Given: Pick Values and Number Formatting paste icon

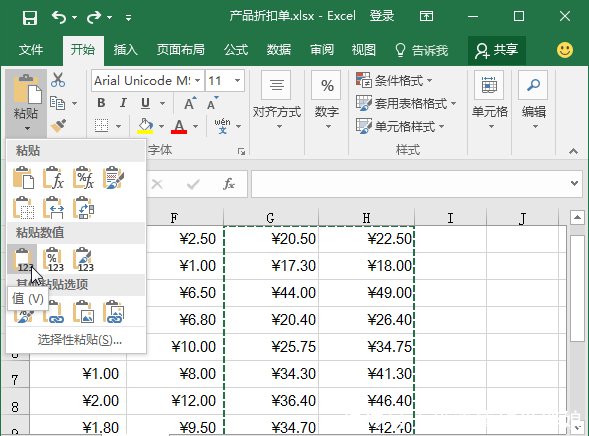Looking at the screenshot, I should pyautogui.click(x=53, y=259).
